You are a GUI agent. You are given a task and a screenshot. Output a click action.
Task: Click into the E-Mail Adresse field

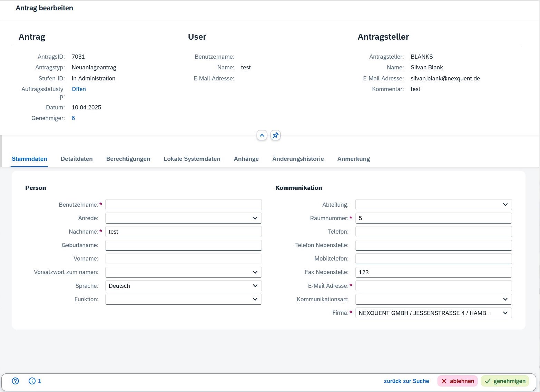pos(433,286)
